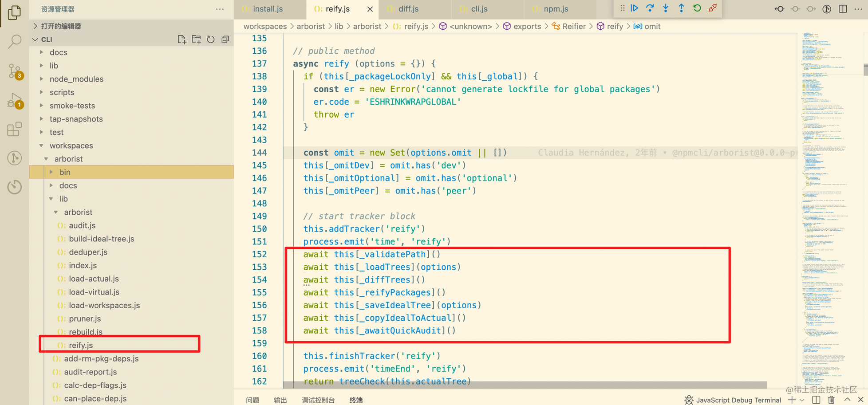Go to next change in editor title
Image resolution: width=868 pixels, height=405 pixels.
pos(811,9)
